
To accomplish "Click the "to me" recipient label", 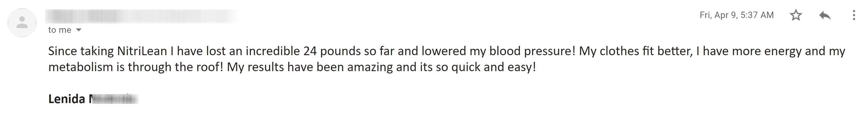I will tap(60, 30).
